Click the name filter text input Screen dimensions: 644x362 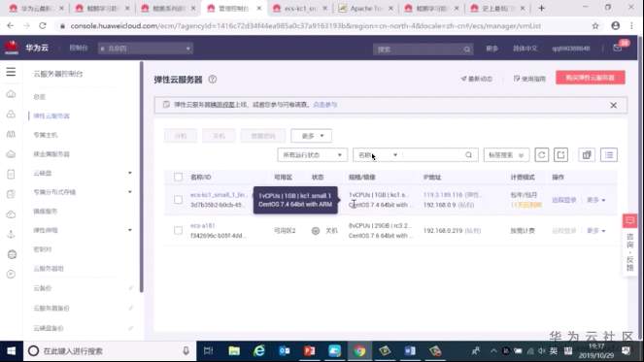pyautogui.click(x=432, y=155)
